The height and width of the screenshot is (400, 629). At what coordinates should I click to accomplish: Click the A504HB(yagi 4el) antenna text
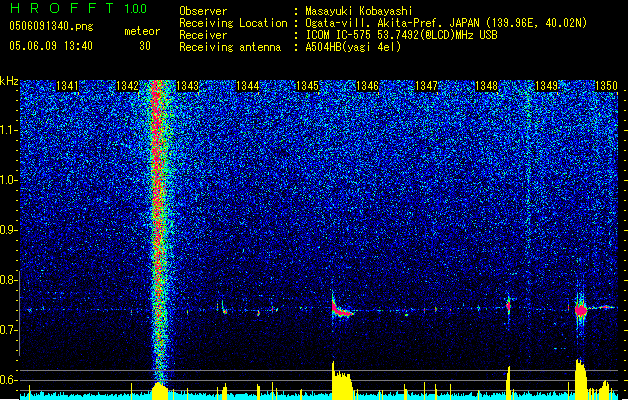[353, 47]
